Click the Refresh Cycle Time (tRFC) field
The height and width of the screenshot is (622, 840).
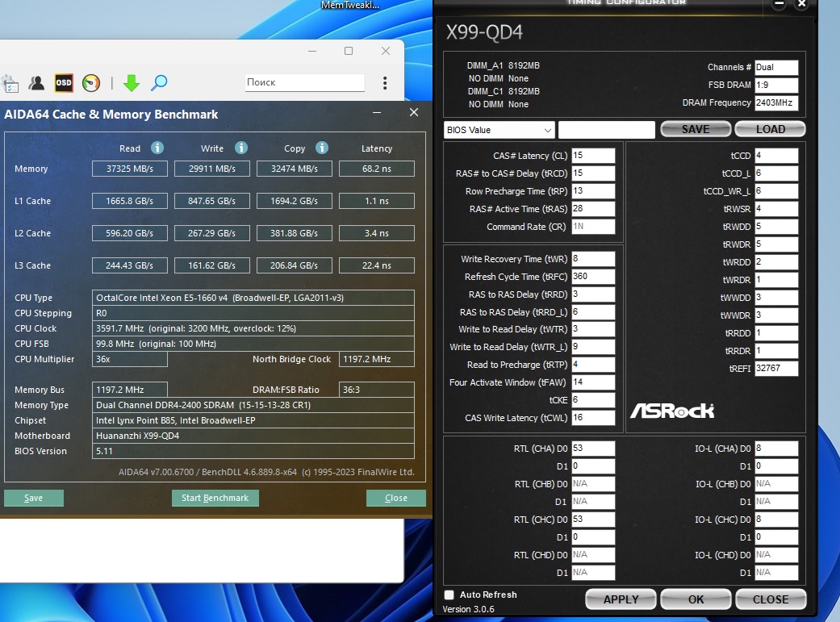(x=593, y=277)
